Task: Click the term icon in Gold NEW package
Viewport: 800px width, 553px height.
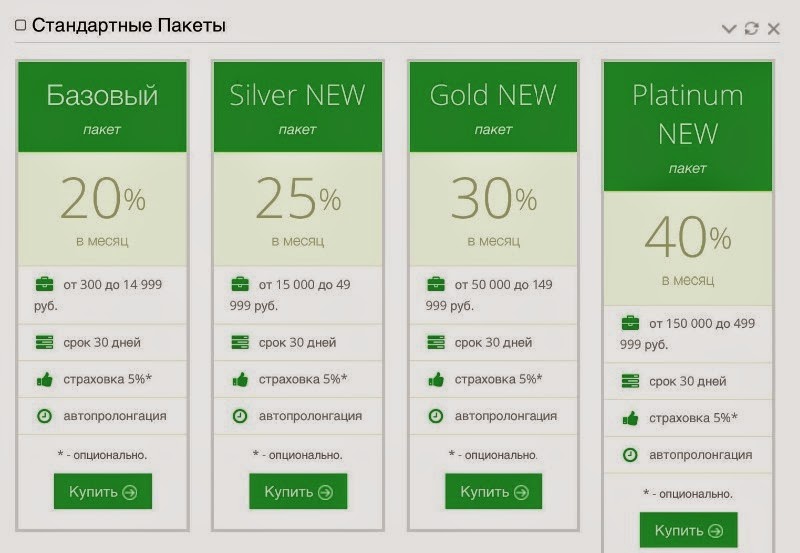Action: tap(436, 343)
